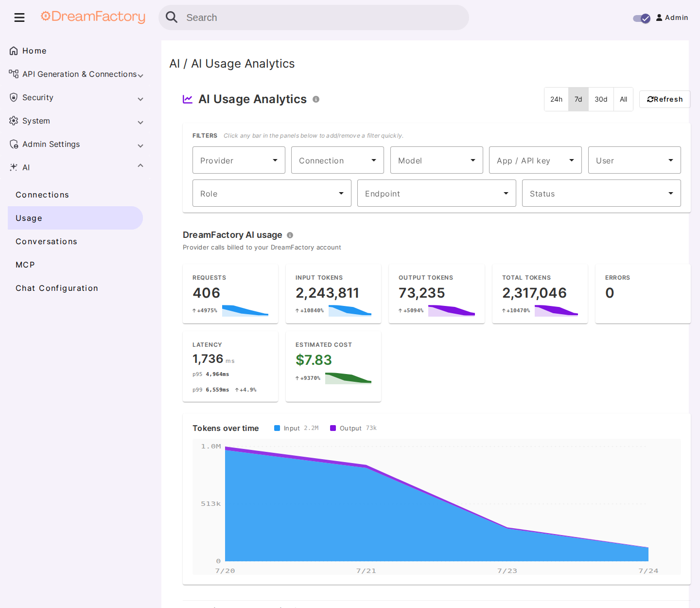Collapse the AI menu chevron

point(140,166)
